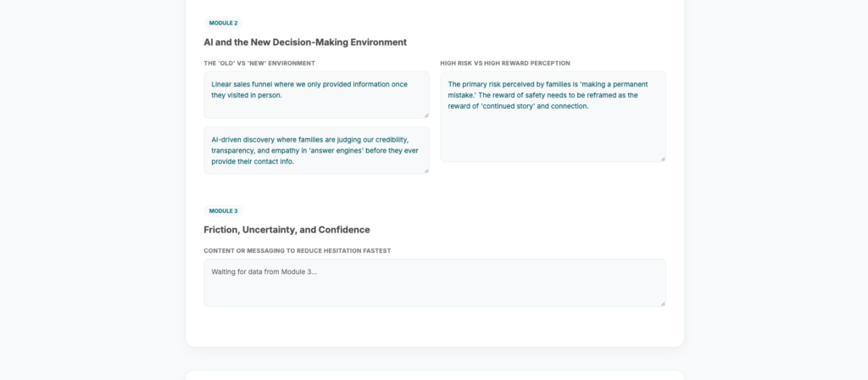Focus the 'AI-driven discovery' text box

coord(316,150)
